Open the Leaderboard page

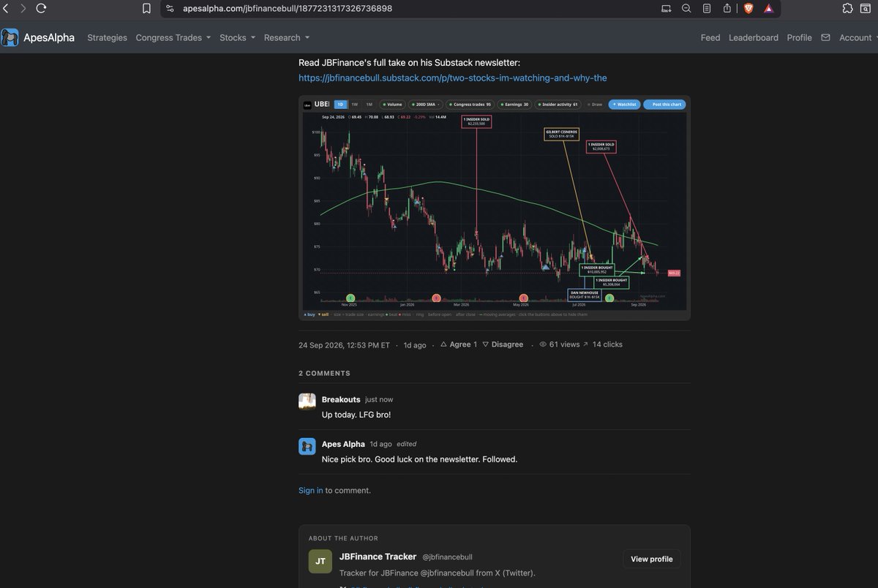coord(754,37)
